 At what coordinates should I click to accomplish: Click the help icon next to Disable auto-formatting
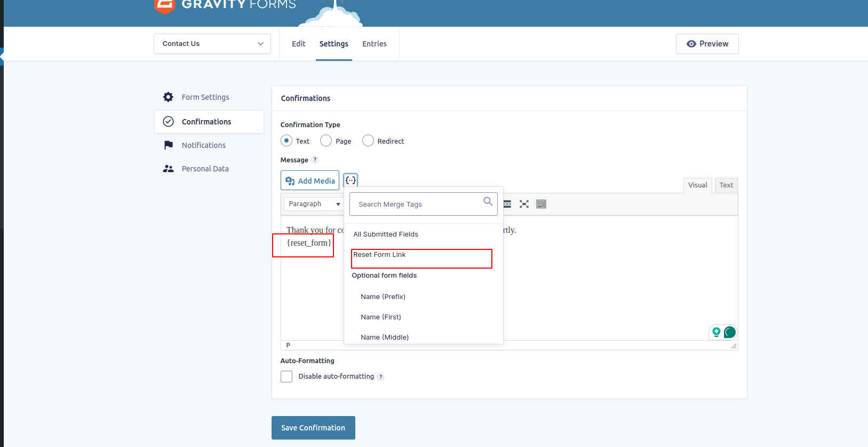pyautogui.click(x=380, y=377)
